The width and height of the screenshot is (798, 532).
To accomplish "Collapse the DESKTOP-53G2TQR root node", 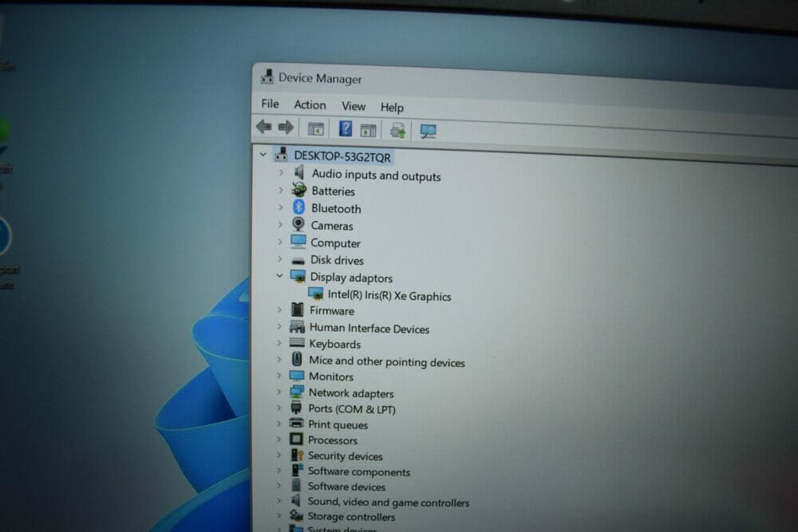I will point(263,154).
